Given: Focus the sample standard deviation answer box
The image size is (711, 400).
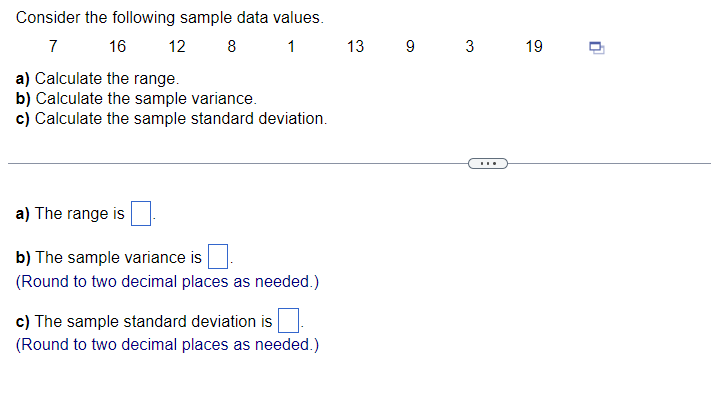Looking at the screenshot, I should tap(288, 320).
